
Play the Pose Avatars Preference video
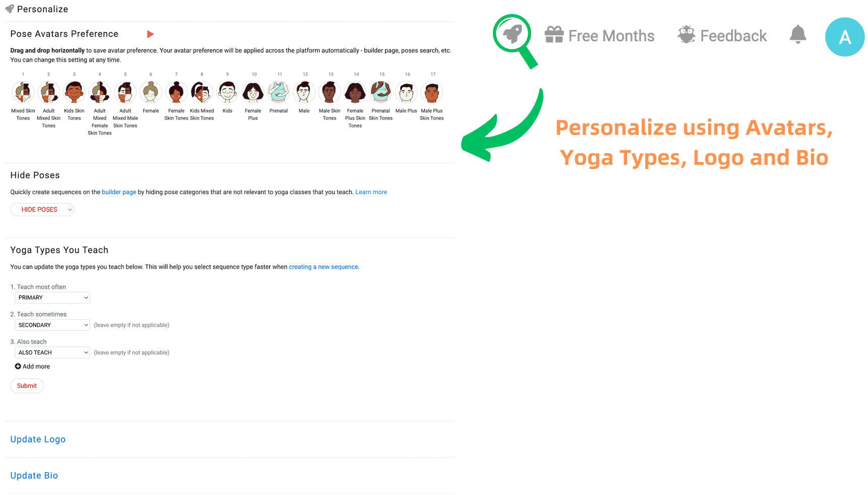coord(150,34)
